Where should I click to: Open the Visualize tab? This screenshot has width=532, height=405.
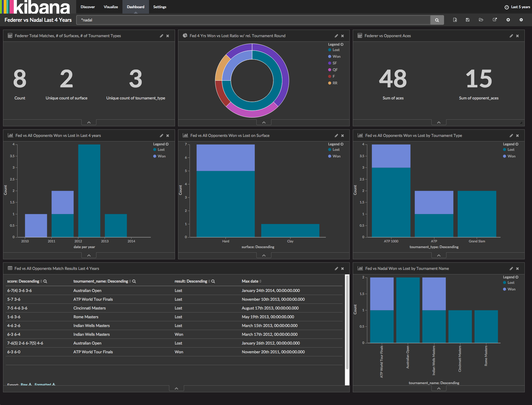(111, 7)
